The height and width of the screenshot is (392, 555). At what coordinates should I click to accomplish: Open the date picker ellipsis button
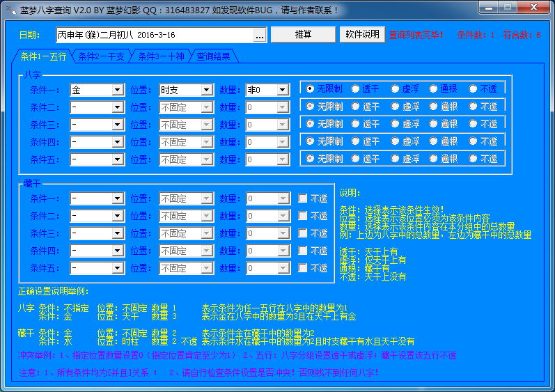pyautogui.click(x=260, y=36)
